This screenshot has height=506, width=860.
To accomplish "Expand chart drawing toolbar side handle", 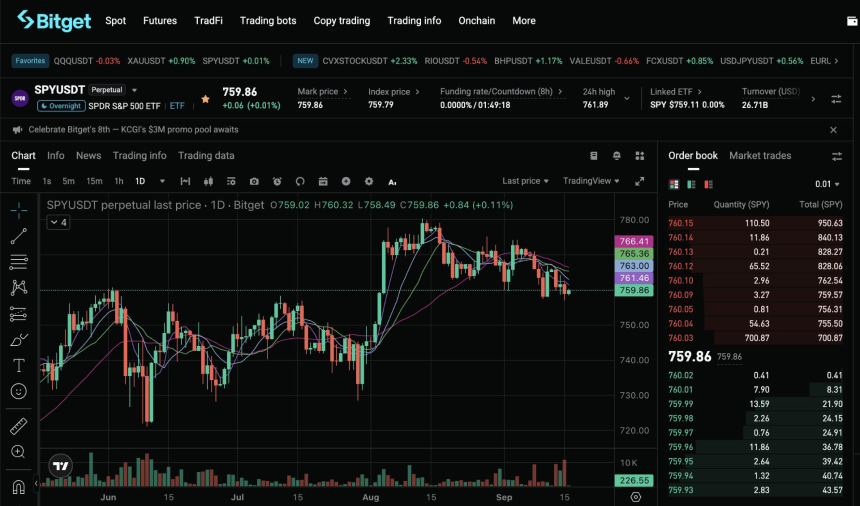I will tap(36, 483).
